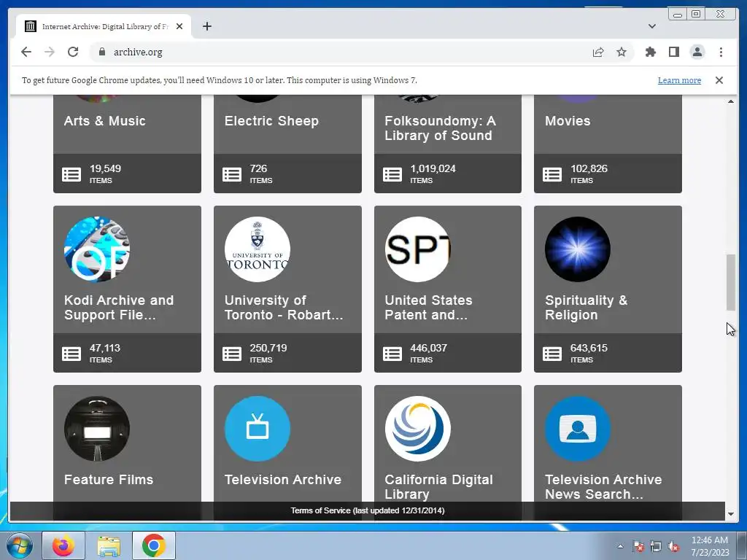
Task: Click the browser forward arrow
Action: pyautogui.click(x=50, y=52)
